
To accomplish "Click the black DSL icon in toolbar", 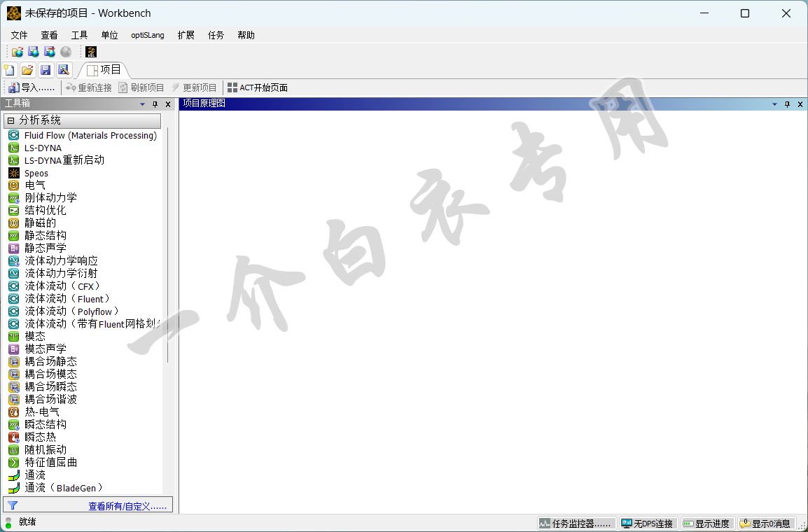I will click(91, 52).
